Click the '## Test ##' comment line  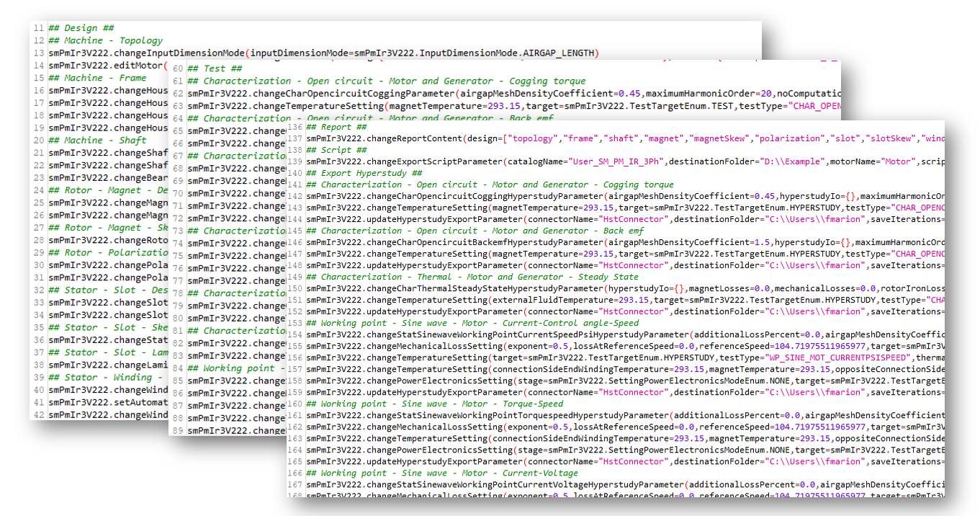click(x=206, y=68)
